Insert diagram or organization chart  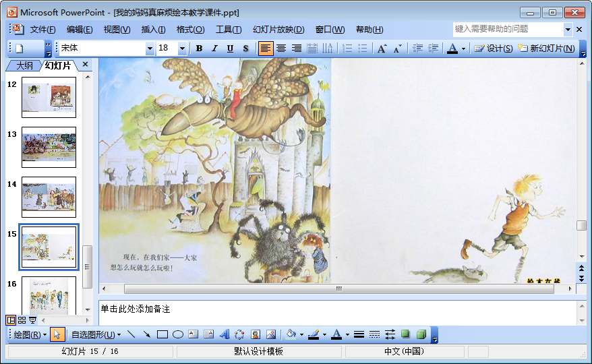[240, 334]
